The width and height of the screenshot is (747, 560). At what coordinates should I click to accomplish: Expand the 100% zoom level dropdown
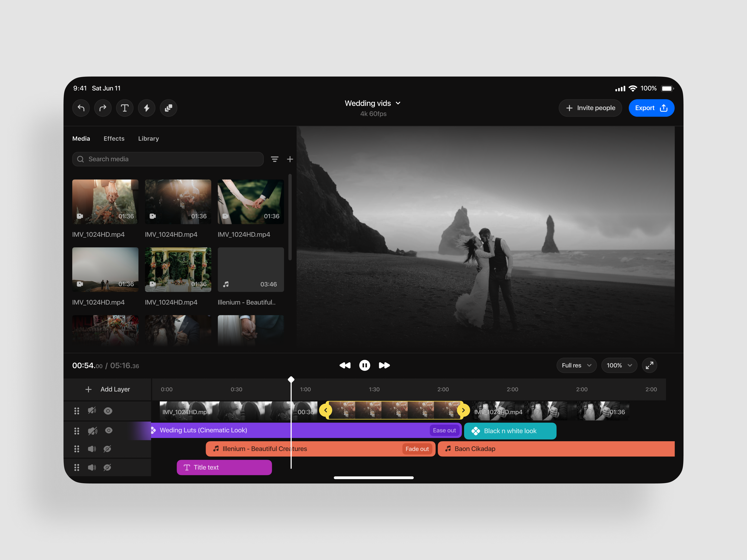[619, 365]
